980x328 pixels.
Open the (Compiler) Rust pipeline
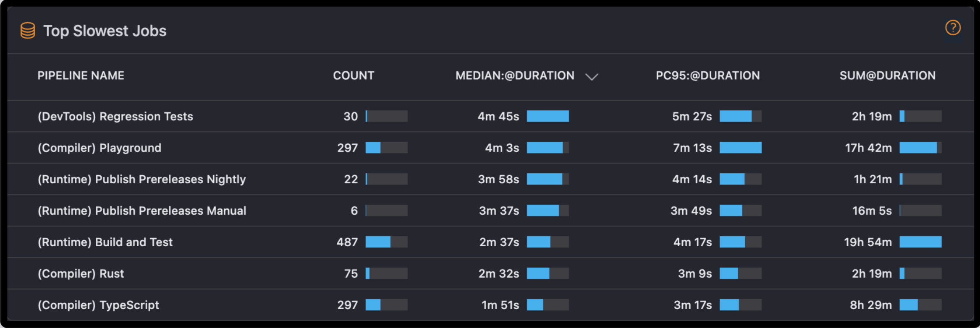coord(81,273)
